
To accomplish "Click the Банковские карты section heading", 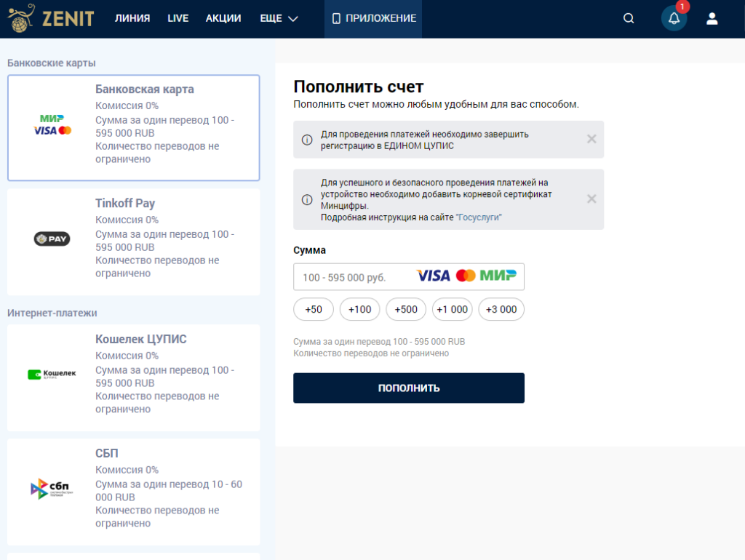I will tap(52, 63).
